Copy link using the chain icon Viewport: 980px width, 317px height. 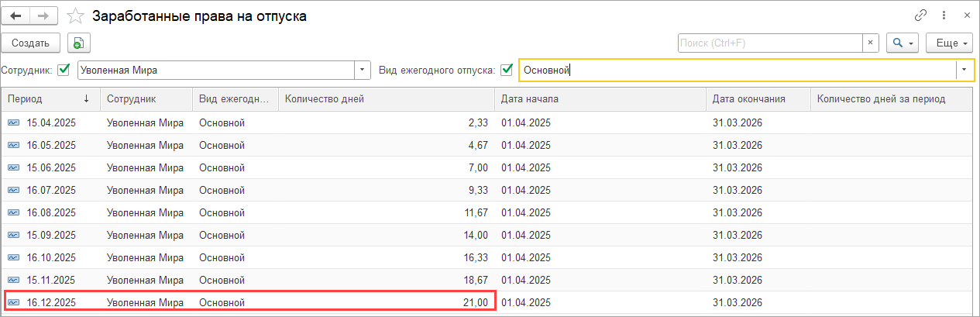(921, 16)
